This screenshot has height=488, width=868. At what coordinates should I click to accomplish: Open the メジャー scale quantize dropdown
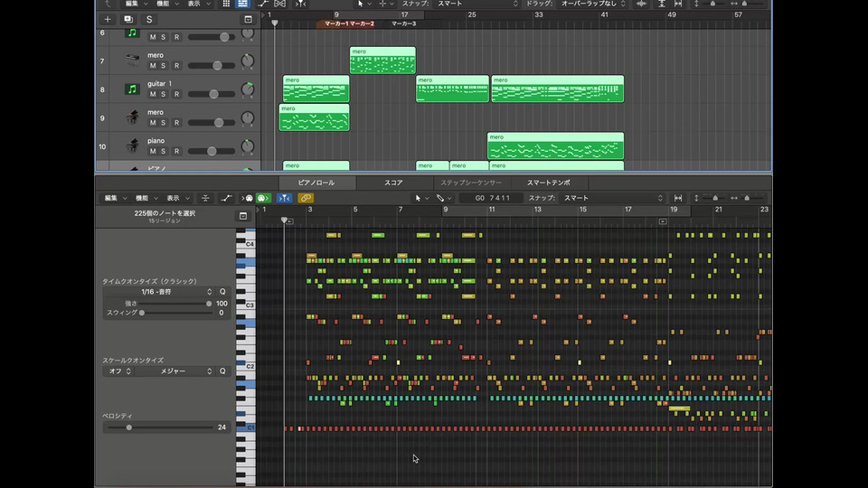[175, 371]
